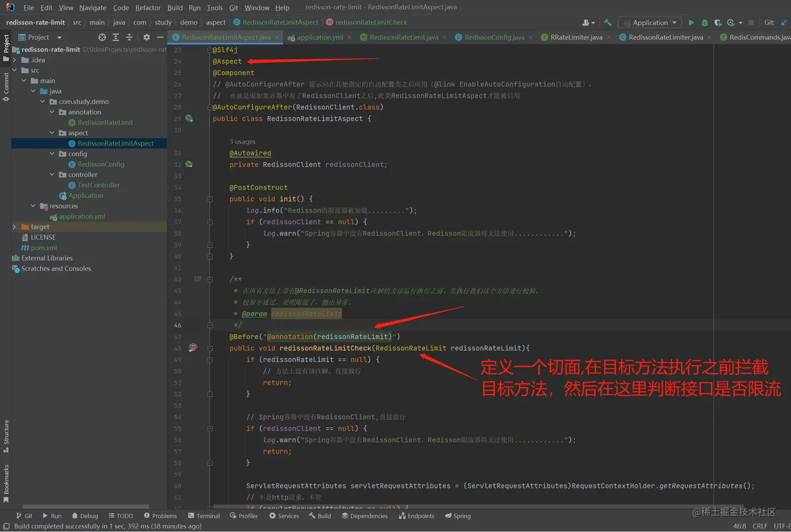Collapse the src folder

pos(15,70)
